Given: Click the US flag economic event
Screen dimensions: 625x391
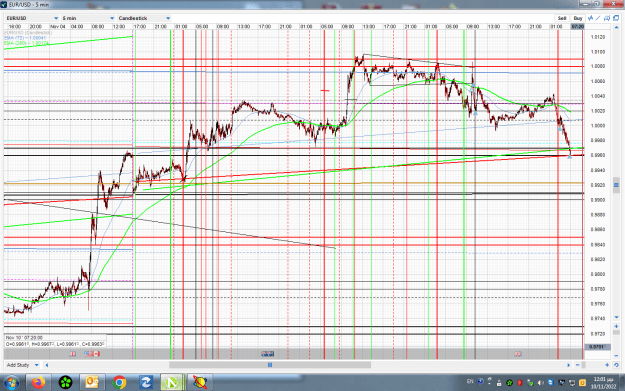Looking at the screenshot, I should click(x=88, y=354).
